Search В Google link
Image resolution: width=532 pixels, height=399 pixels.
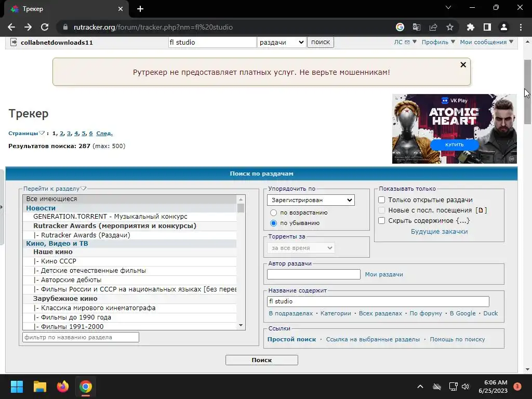point(462,313)
